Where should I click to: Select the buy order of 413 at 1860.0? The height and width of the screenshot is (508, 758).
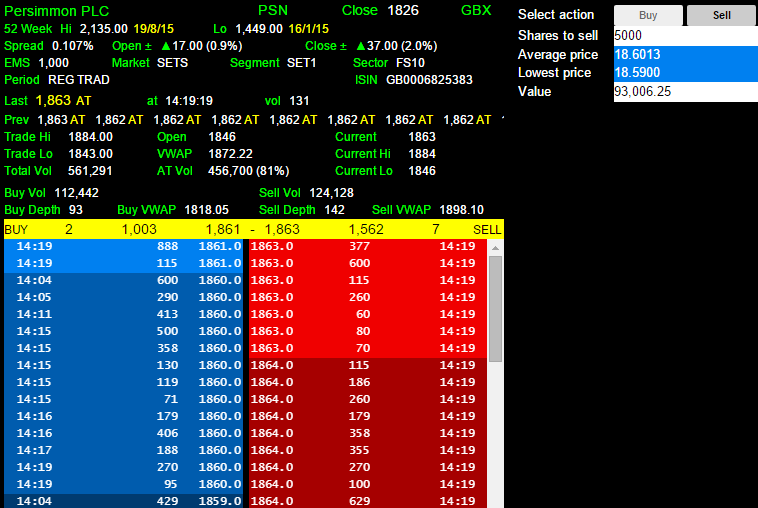[123, 314]
